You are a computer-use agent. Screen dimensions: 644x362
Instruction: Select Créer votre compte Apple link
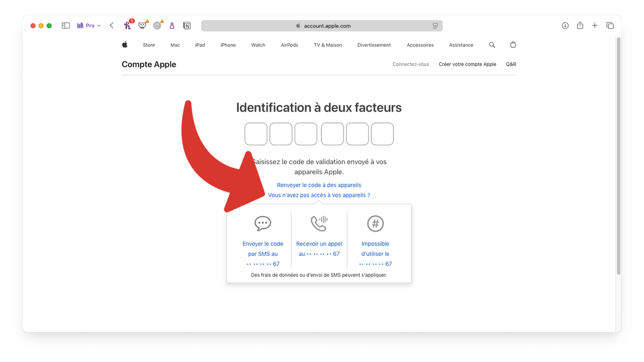point(467,64)
